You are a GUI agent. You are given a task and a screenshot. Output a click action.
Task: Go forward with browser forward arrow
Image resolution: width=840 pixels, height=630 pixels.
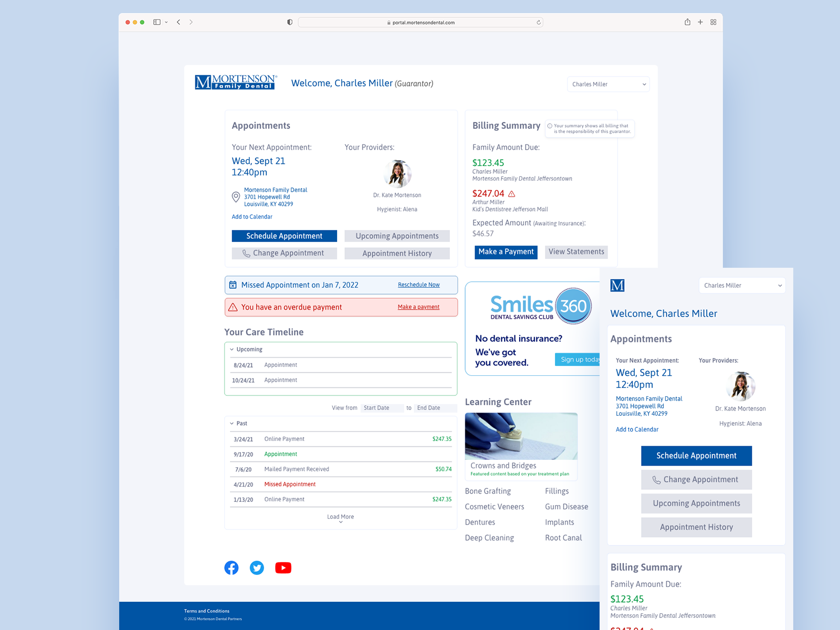[191, 22]
